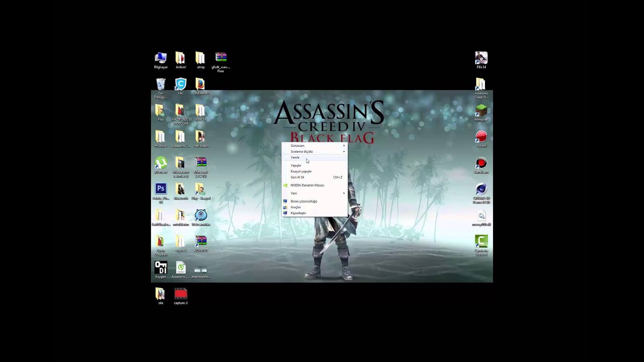Open Ekran çözünürlüğü settings
644x362 pixels.
pos(315,201)
